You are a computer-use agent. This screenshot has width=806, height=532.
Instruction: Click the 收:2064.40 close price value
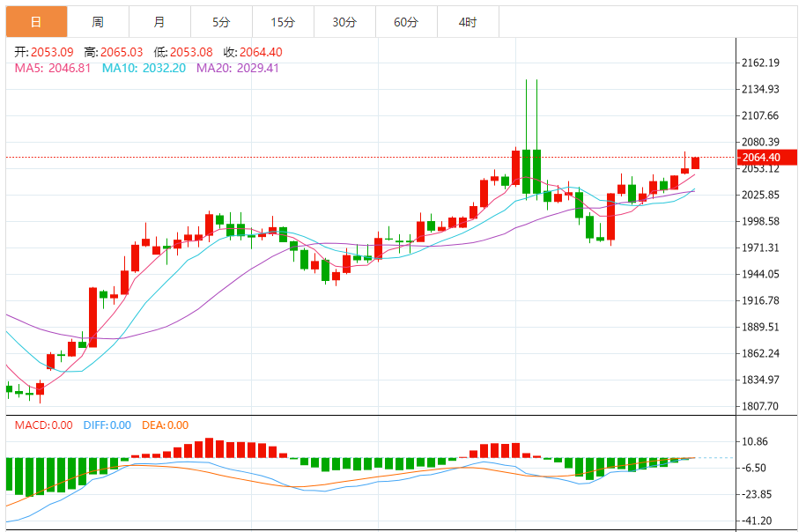(x=253, y=52)
